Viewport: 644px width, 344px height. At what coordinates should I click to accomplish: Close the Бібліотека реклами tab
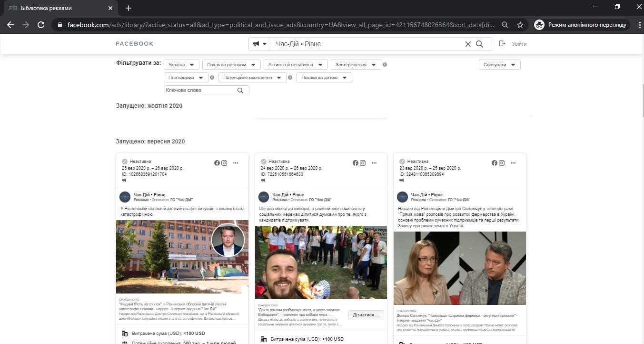110,8
